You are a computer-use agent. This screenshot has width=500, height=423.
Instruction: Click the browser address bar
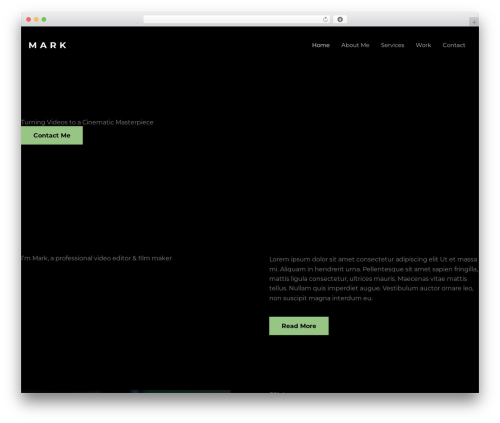tap(237, 20)
